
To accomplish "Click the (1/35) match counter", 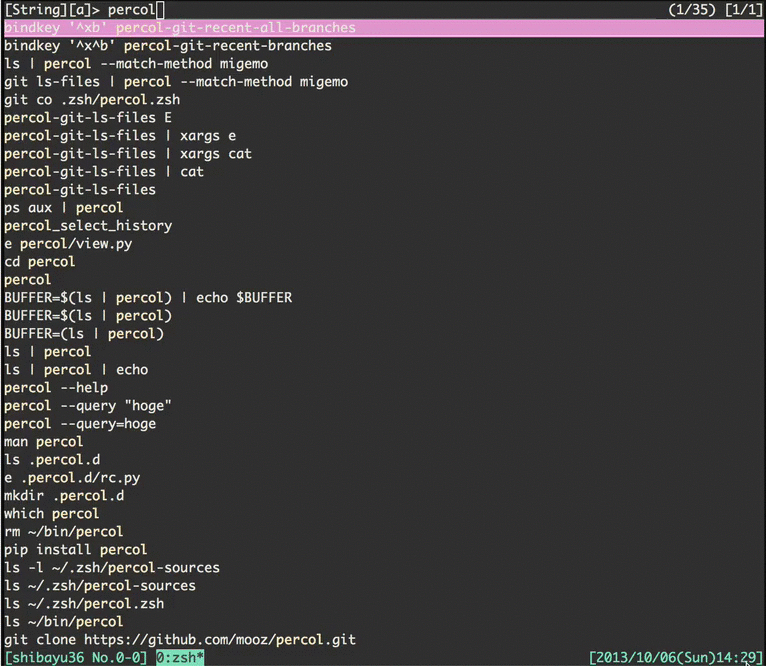I will [x=692, y=10].
